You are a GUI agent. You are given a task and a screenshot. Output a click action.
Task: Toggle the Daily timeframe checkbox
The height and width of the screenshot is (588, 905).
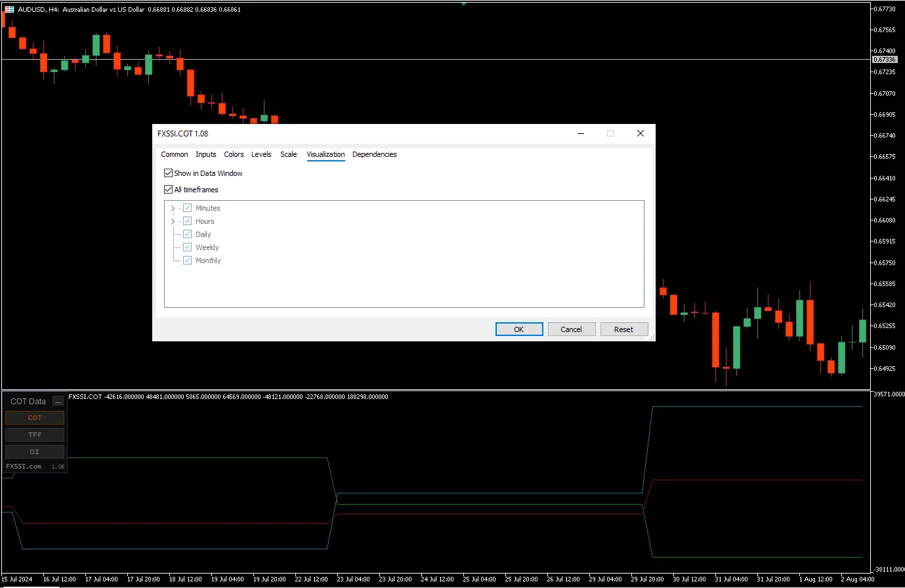188,234
